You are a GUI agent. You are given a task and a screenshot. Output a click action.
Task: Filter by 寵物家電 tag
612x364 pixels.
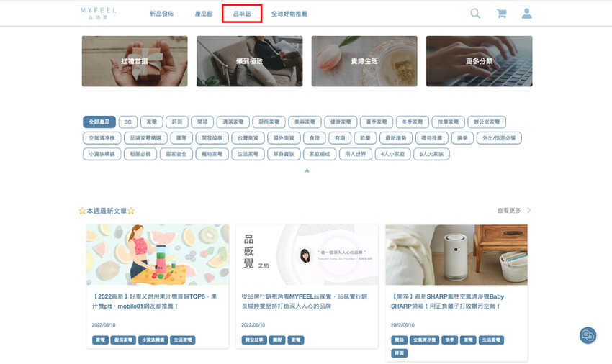point(212,154)
